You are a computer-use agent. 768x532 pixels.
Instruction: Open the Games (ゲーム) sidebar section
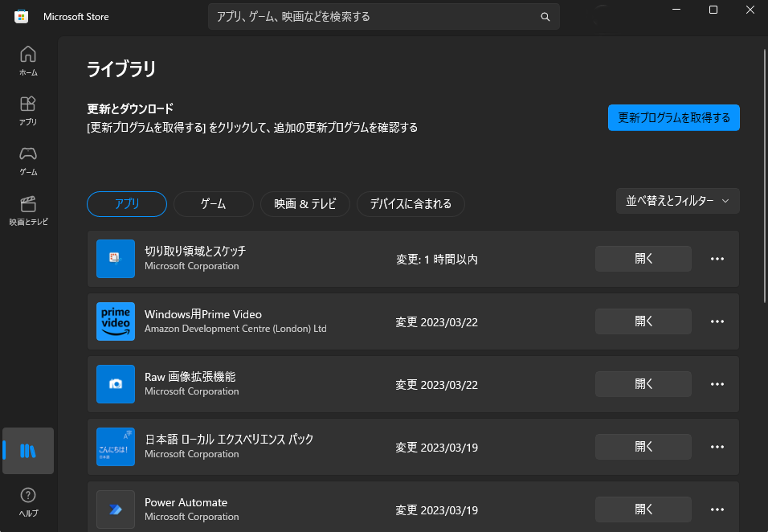28,160
